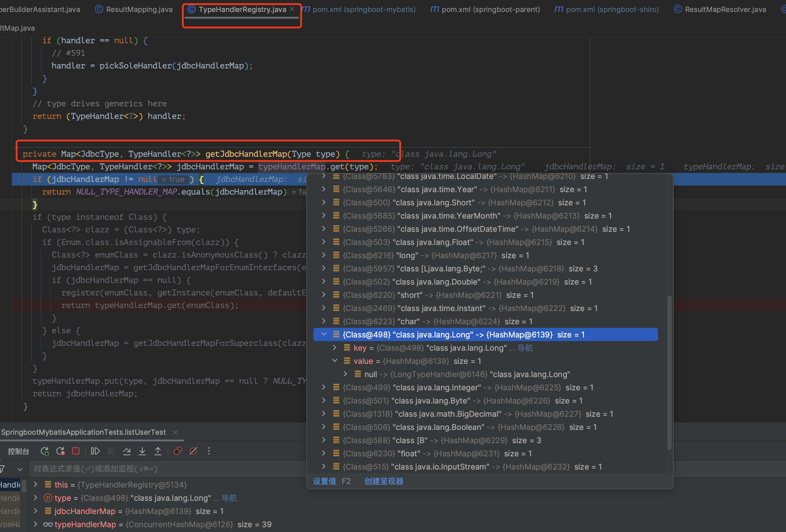Click the Rerun debug icon
The image size is (786, 532).
[x=44, y=451]
